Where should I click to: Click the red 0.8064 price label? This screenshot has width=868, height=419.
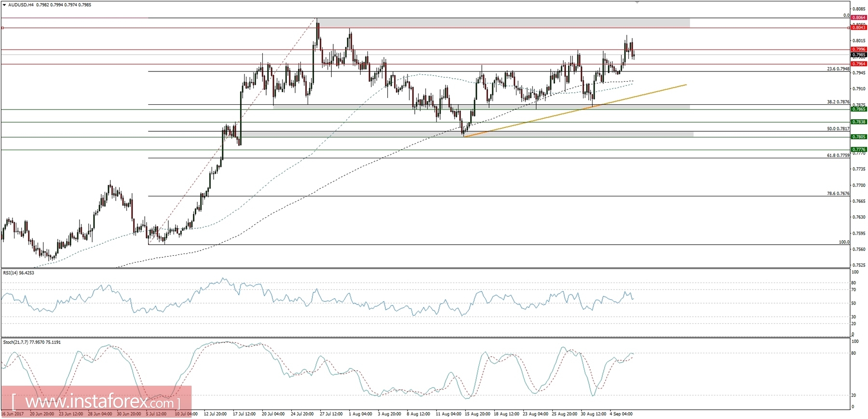click(x=859, y=17)
